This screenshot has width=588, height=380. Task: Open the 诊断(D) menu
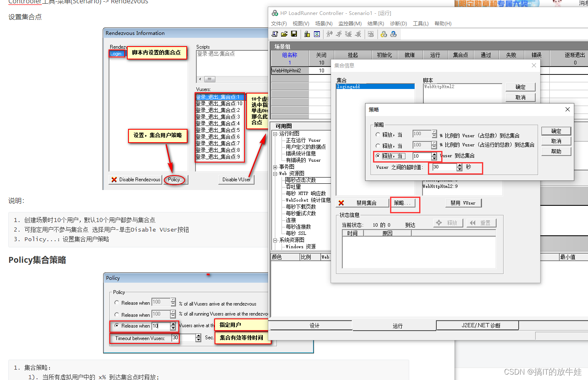coord(398,24)
